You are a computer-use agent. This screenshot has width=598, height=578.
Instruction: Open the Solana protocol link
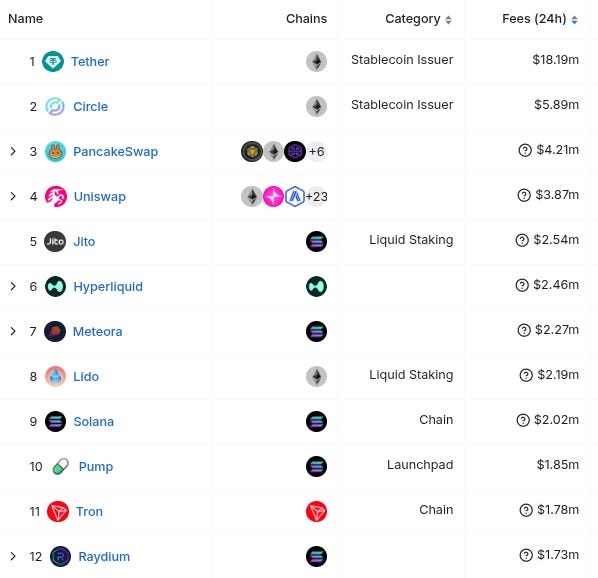(x=93, y=421)
